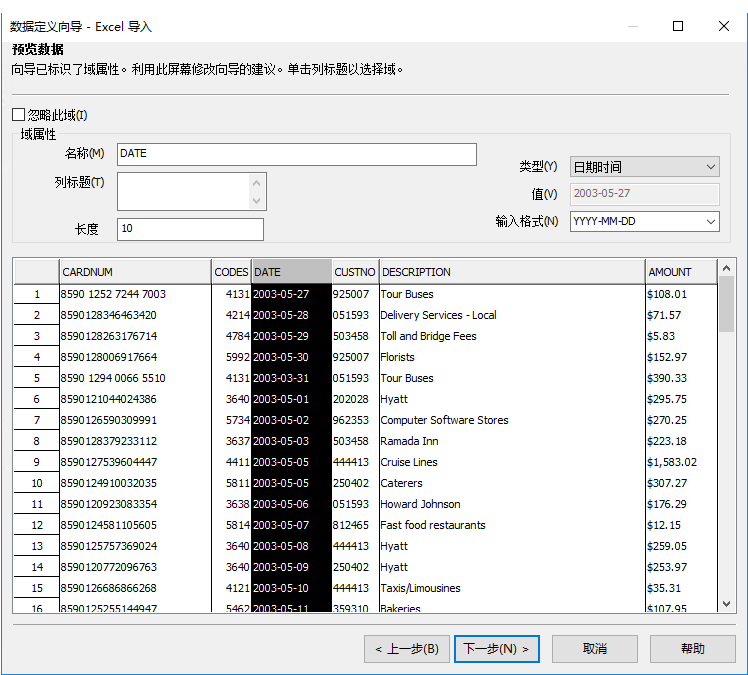This screenshot has width=748, height=675.
Task: Click the 长度 field showing 10
Action: click(x=190, y=229)
